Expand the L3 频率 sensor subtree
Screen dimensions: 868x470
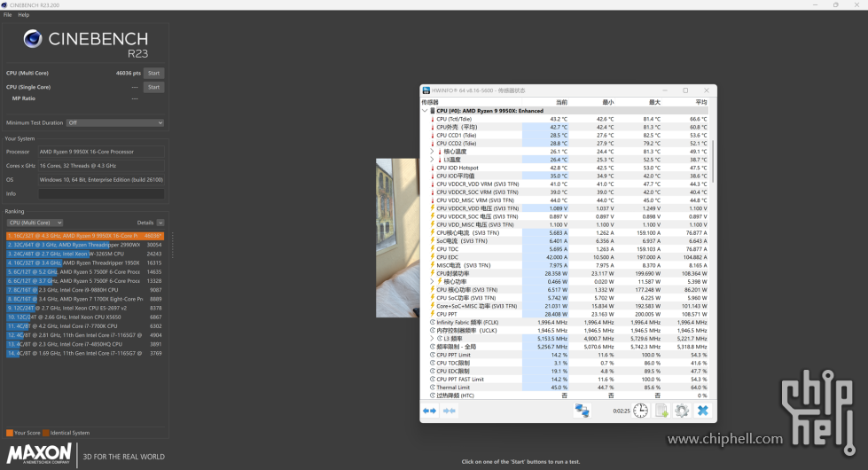pyautogui.click(x=433, y=338)
